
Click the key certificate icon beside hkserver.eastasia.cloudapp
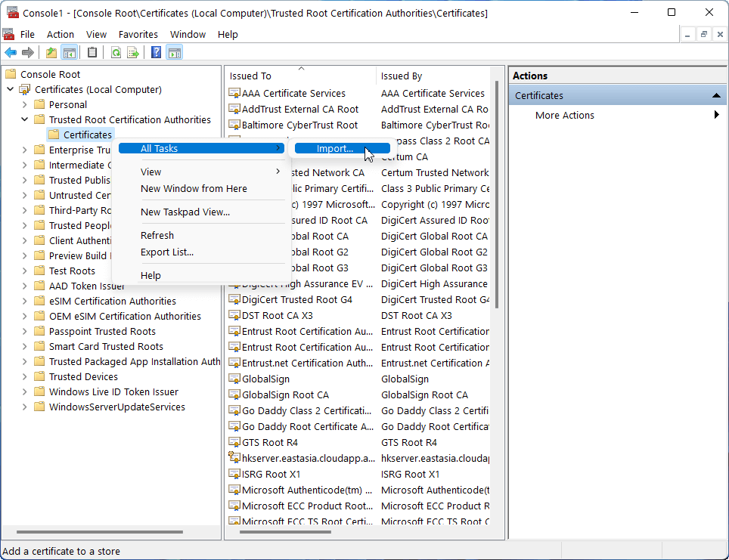pyautogui.click(x=234, y=458)
